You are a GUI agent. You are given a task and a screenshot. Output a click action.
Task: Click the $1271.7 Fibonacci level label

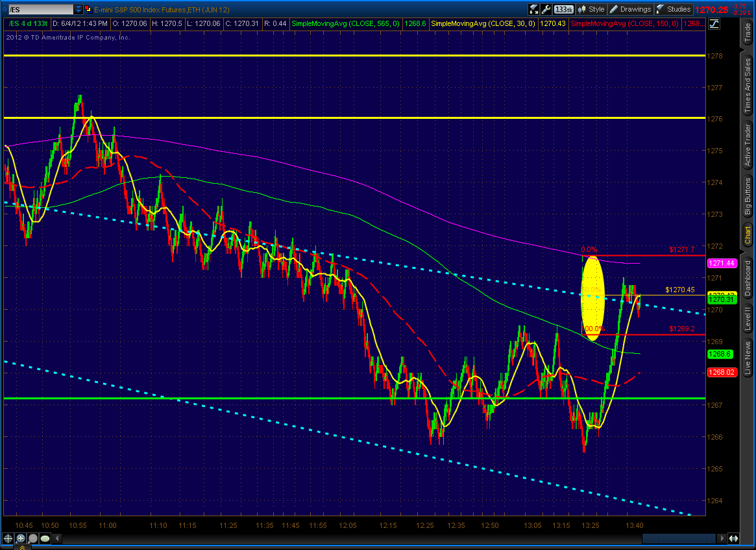(682, 249)
